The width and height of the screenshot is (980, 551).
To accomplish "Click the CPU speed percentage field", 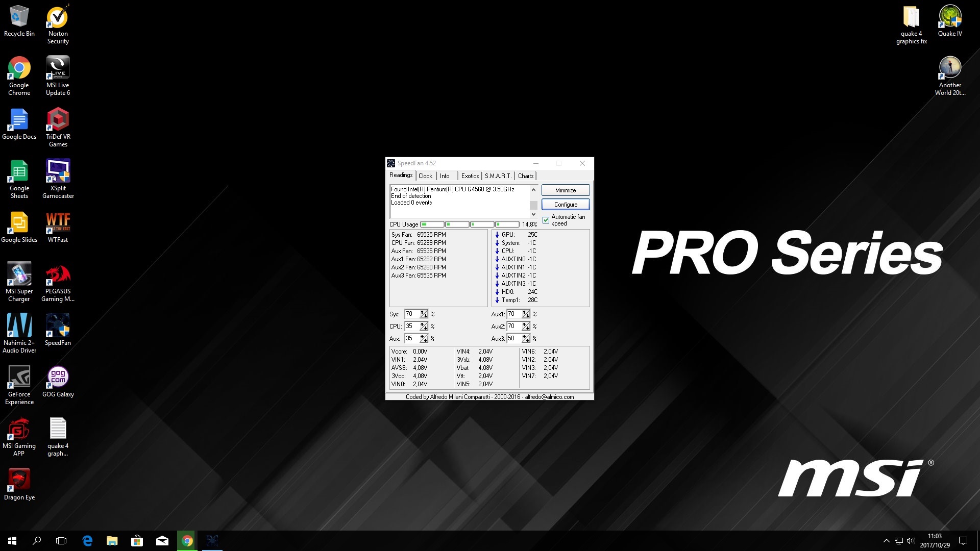I will (412, 327).
